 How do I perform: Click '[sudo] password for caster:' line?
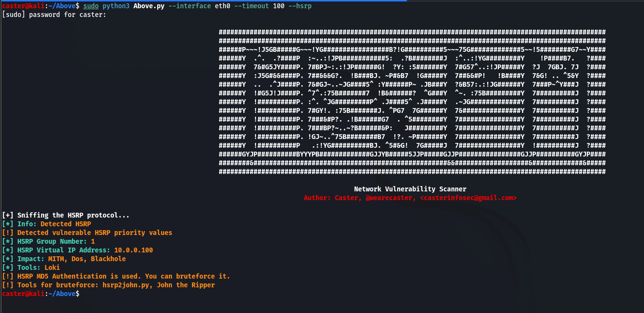coord(54,15)
